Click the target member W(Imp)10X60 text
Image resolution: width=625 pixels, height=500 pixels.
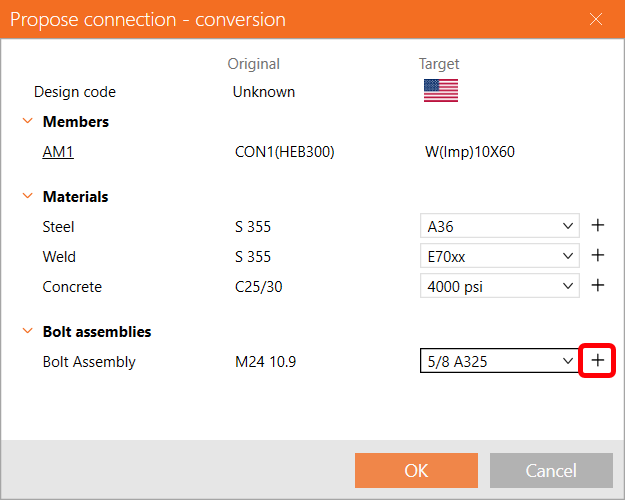tap(469, 152)
